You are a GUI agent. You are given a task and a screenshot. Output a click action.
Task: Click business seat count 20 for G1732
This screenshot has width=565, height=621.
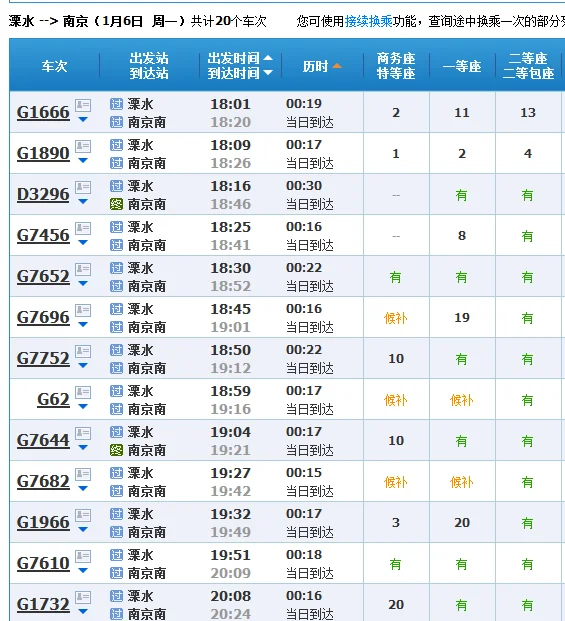[396, 604]
